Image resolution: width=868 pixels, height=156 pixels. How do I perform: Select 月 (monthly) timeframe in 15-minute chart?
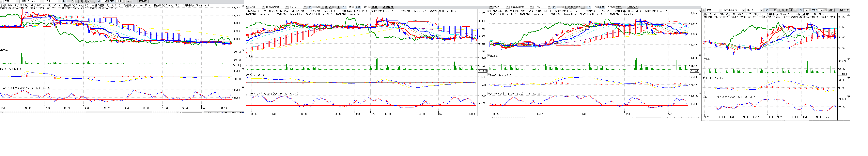pyautogui.click(x=330, y=7)
